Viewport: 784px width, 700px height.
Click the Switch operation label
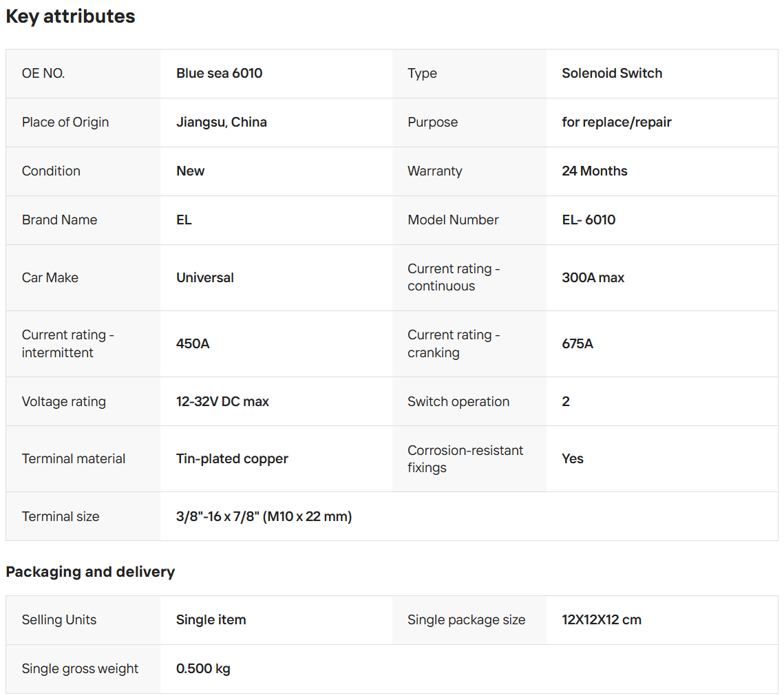(x=458, y=401)
